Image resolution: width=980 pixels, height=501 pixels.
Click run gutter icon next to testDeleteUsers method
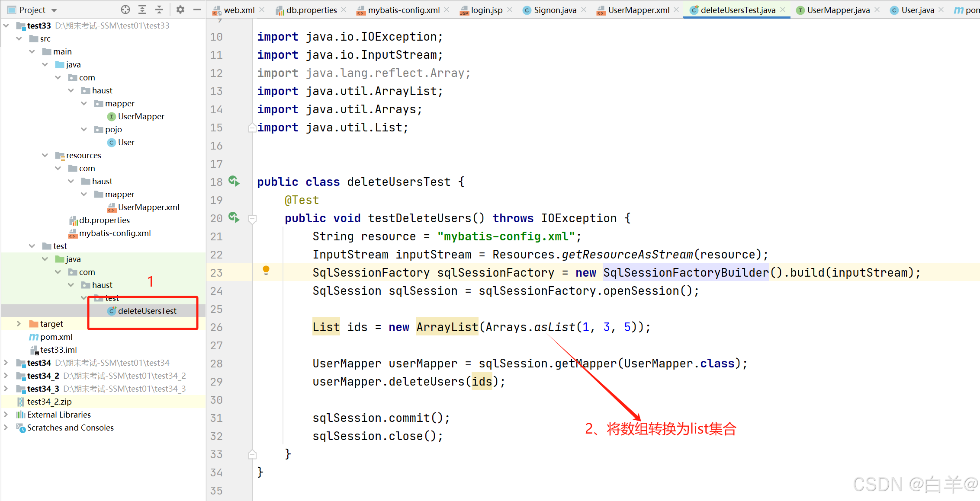point(234,217)
